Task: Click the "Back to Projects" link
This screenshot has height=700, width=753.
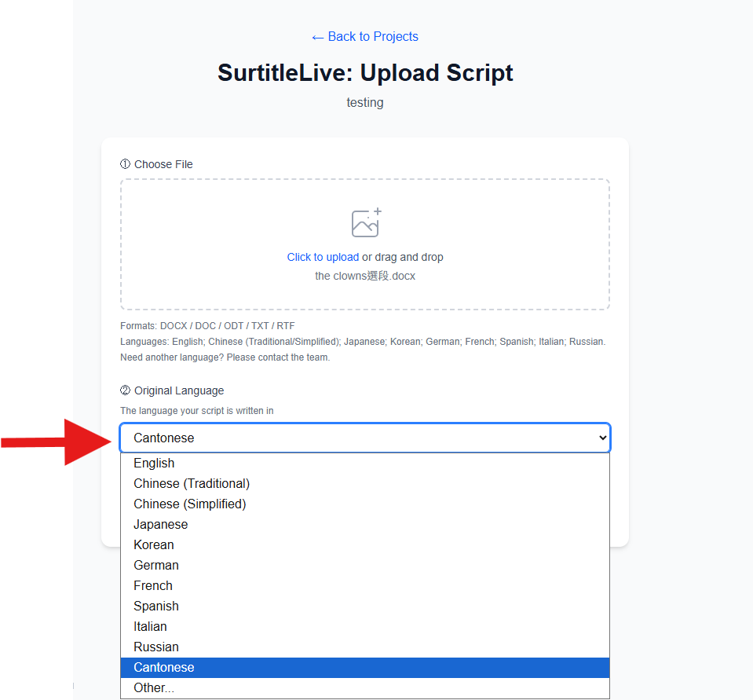Action: (x=364, y=36)
